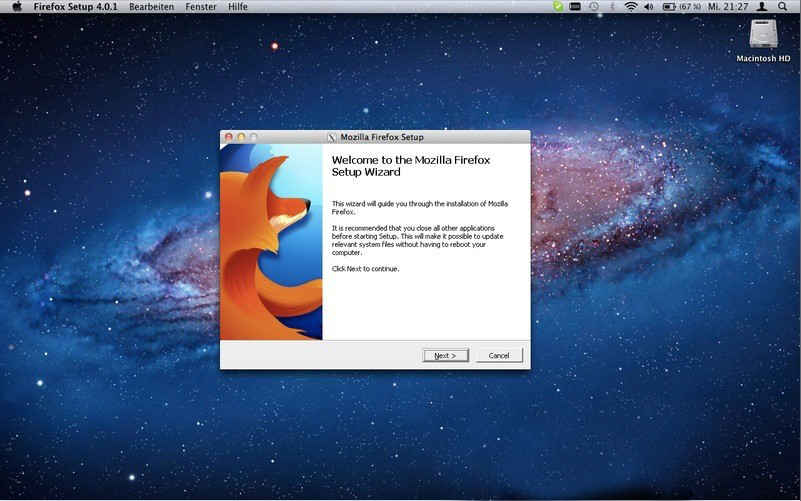Screen dimensions: 801x501
Task: Open the Hilfe menu
Action: (x=238, y=7)
